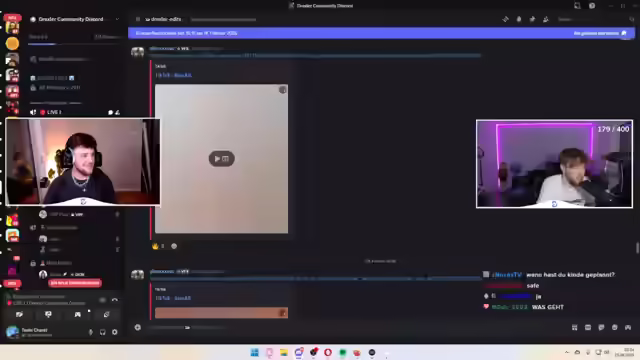Open sticker picker in message bar
Viewport: 640px width, 360px height.
tap(601, 327)
